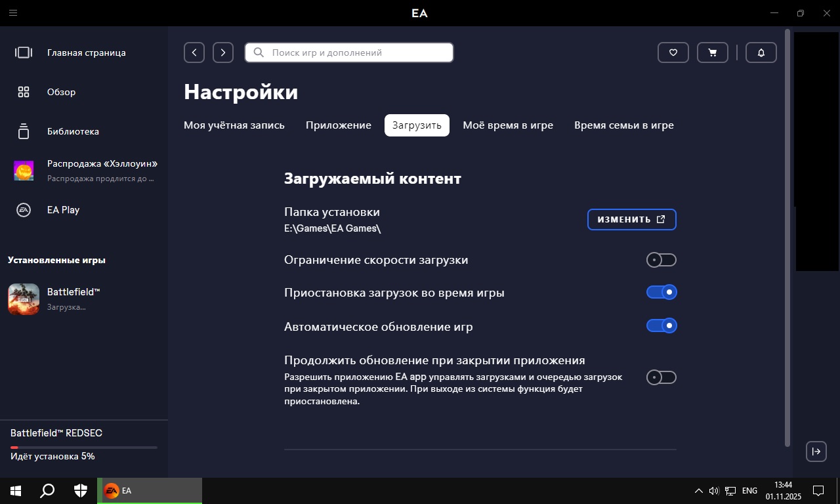
Task: Click the Загружаемый контент heading
Action: click(373, 178)
